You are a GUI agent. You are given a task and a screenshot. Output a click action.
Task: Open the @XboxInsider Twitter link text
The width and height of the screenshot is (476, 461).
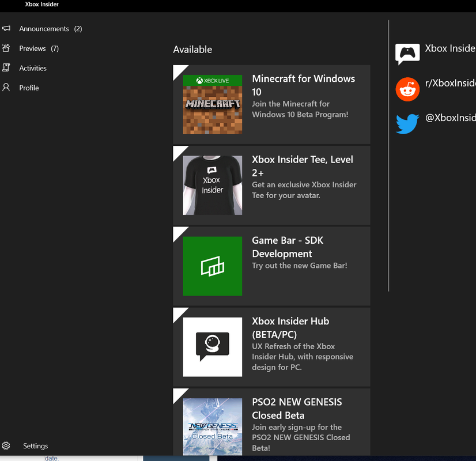pos(450,118)
